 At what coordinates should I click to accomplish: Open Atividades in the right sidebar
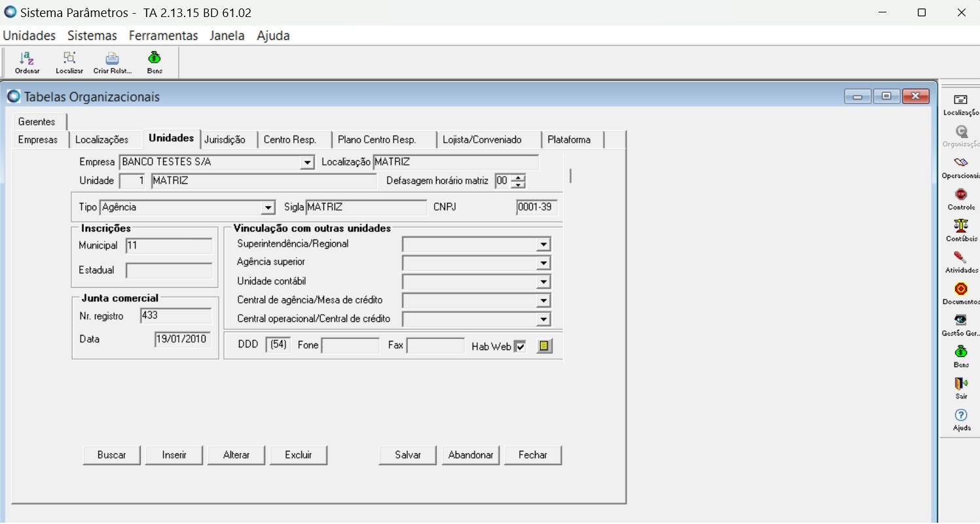960,262
